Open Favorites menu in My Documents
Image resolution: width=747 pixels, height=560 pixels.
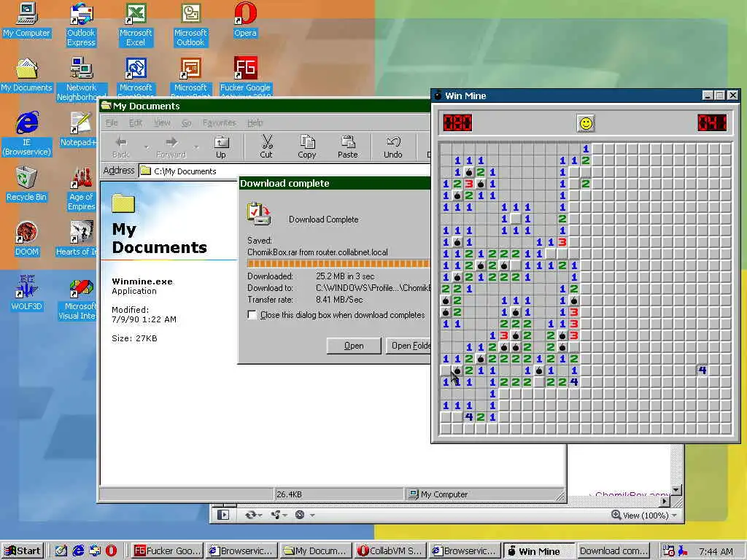click(x=219, y=122)
